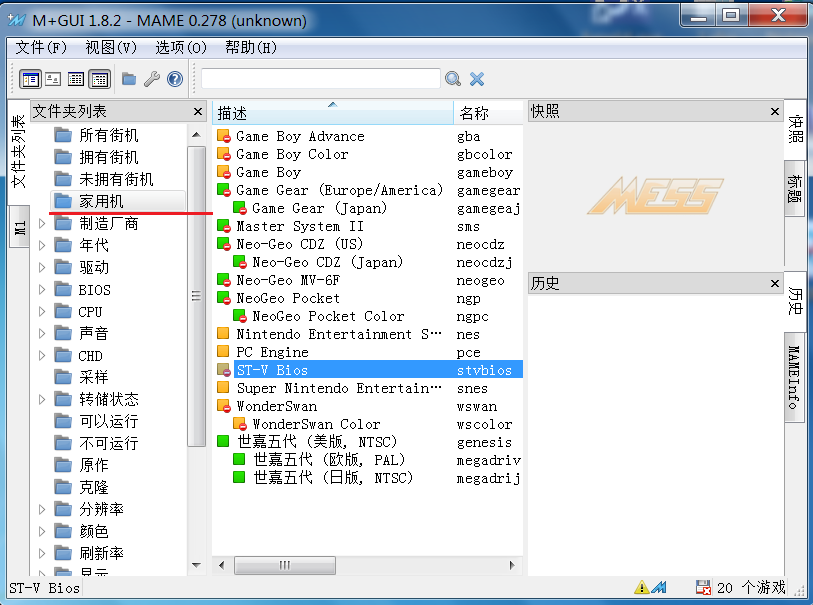
Task: Sort by the 名称 column header
Action: pyautogui.click(x=488, y=112)
